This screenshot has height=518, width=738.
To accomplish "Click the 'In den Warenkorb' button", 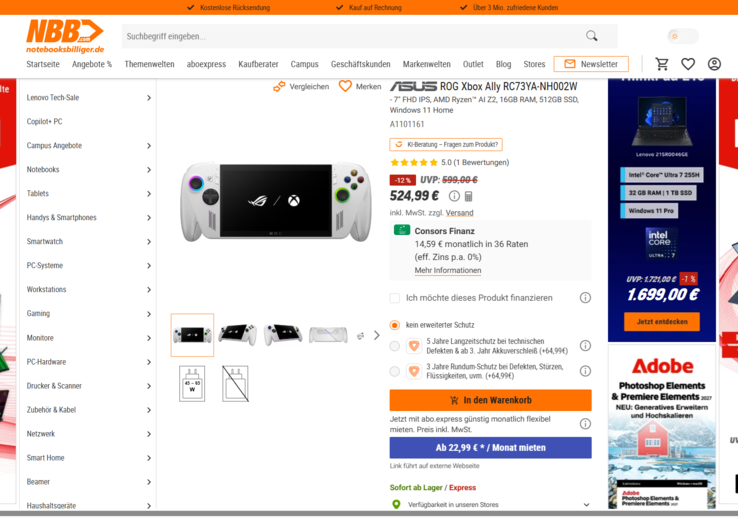I will (490, 400).
